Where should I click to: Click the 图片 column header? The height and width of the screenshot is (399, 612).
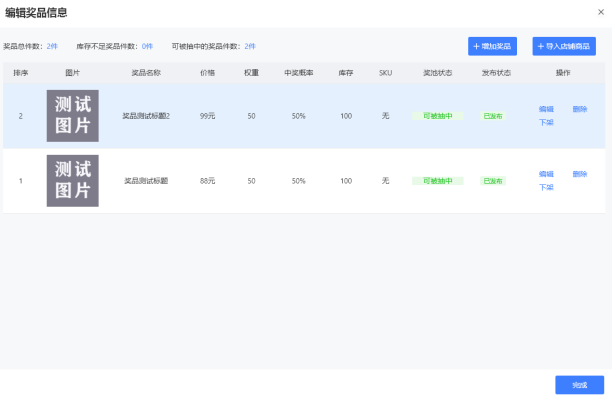point(73,73)
